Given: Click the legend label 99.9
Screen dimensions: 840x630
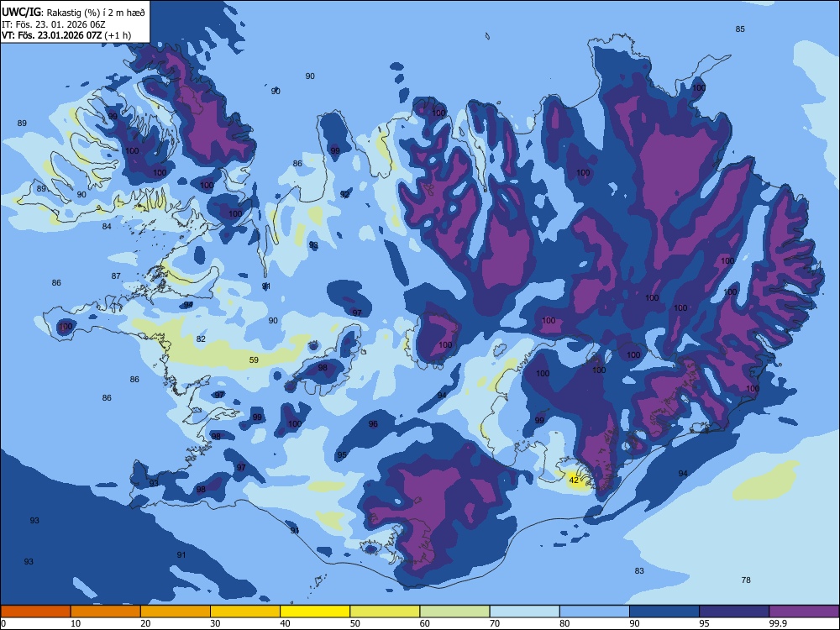Looking at the screenshot, I should (777, 623).
